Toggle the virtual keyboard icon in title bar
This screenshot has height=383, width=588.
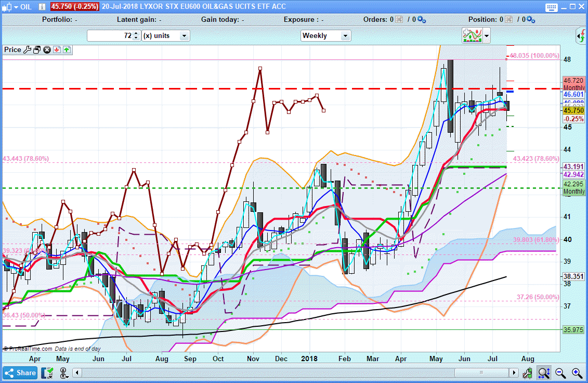point(552,7)
